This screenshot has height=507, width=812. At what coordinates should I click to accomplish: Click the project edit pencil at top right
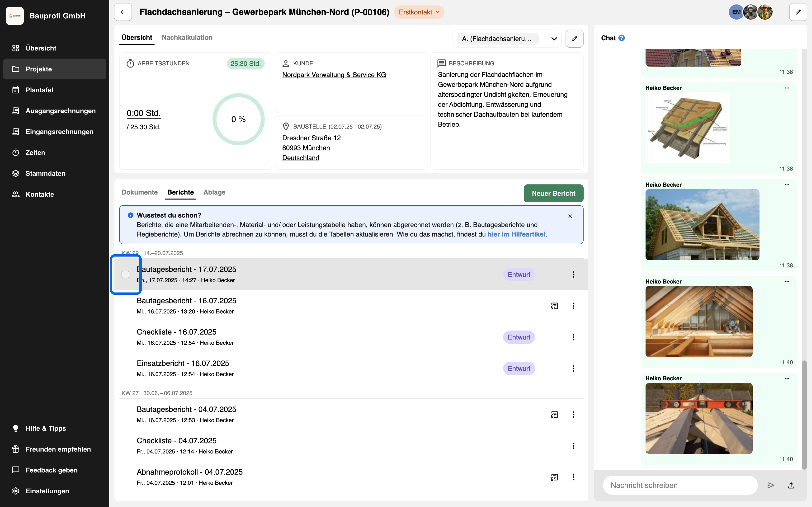coord(798,12)
